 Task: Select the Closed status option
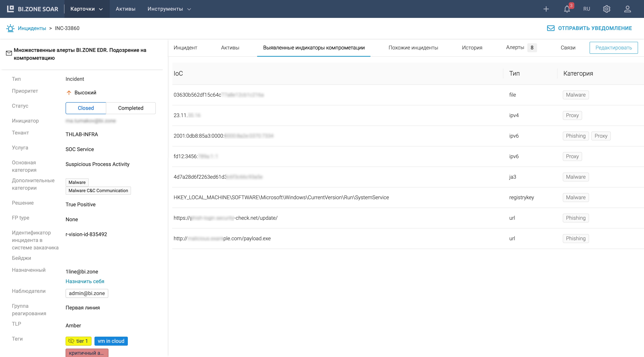[86, 108]
